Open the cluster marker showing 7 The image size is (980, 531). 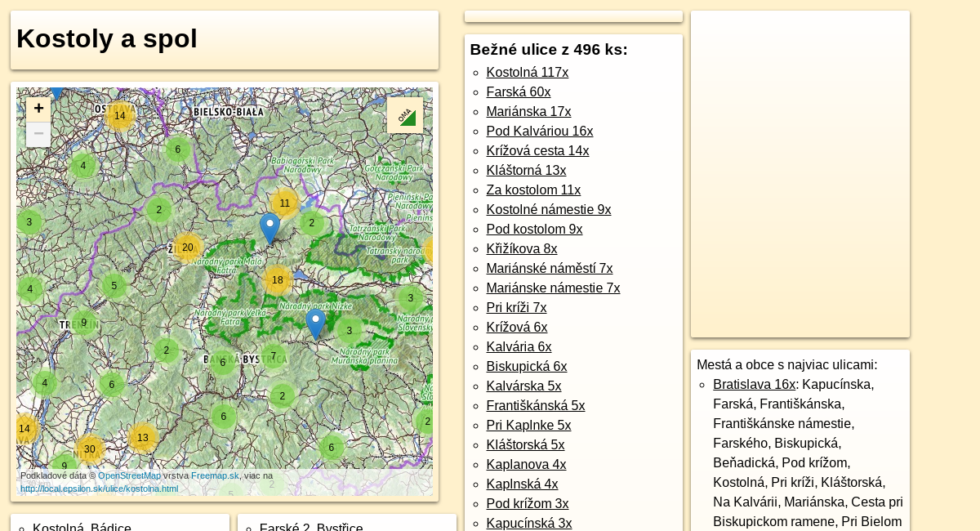point(274,355)
